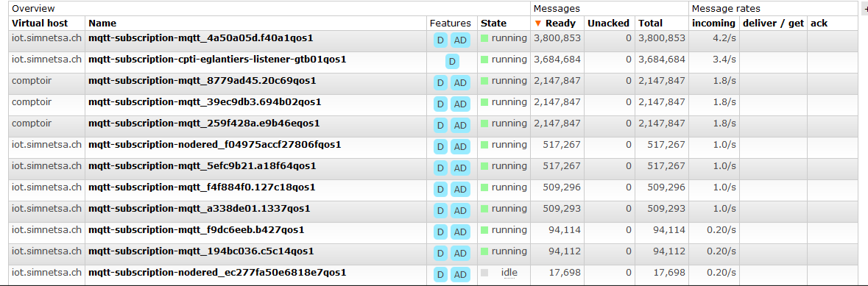Open queue mqtt-subscription-mqtt_194bc036.c5c14qos1

tap(202, 251)
